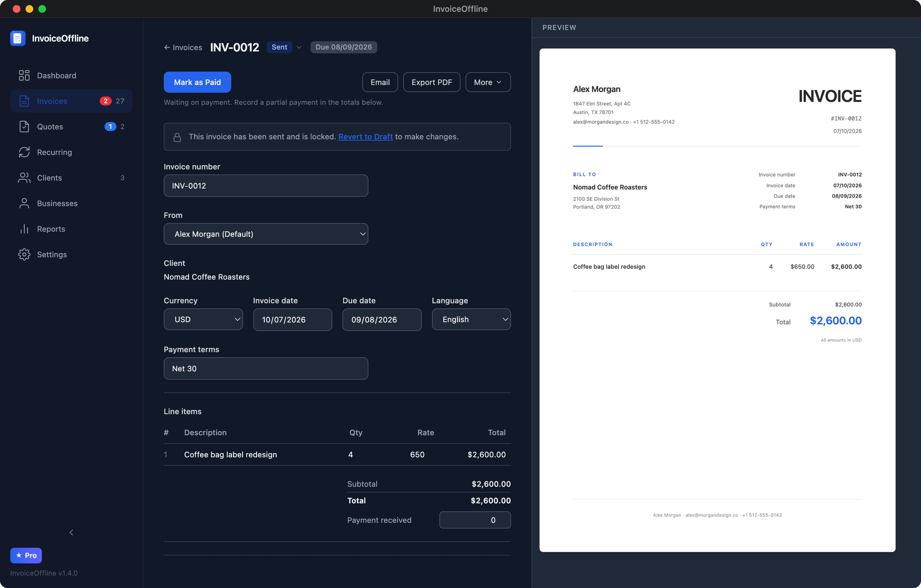921x588 pixels.
Task: Open Settings label in sidebar
Action: (x=52, y=254)
